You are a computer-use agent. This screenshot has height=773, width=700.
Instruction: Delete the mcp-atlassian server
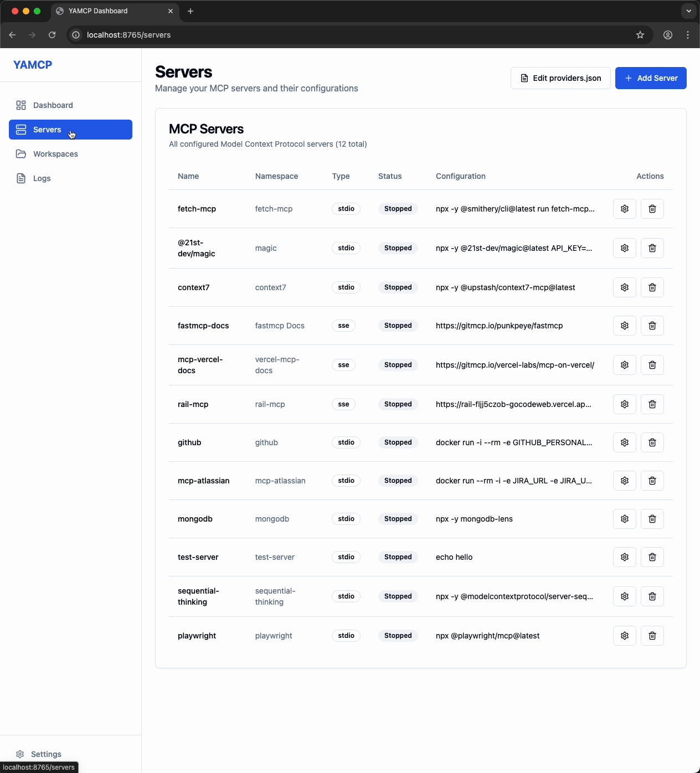pos(652,481)
